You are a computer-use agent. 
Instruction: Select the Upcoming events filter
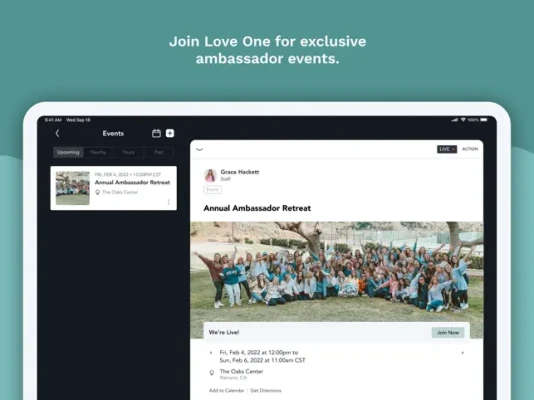click(68, 152)
